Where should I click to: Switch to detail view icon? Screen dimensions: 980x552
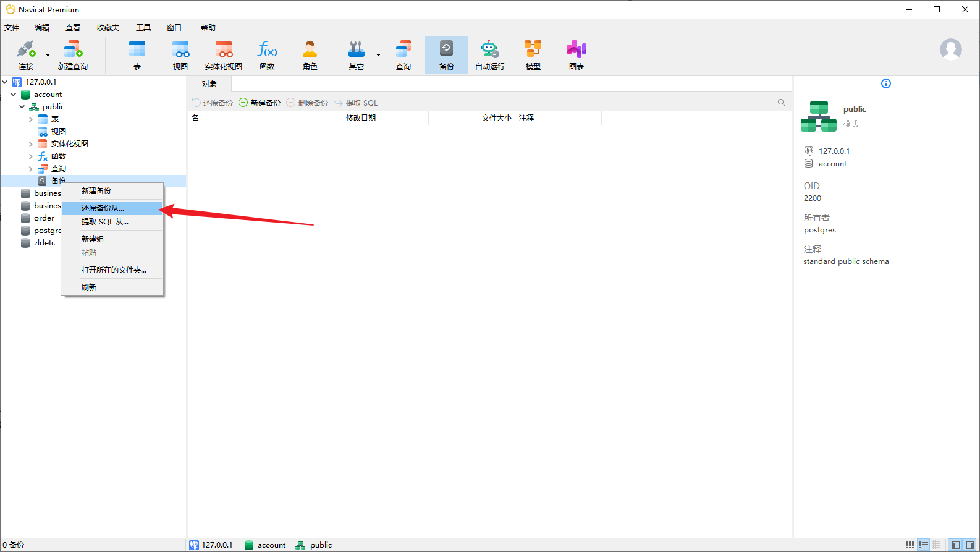937,545
